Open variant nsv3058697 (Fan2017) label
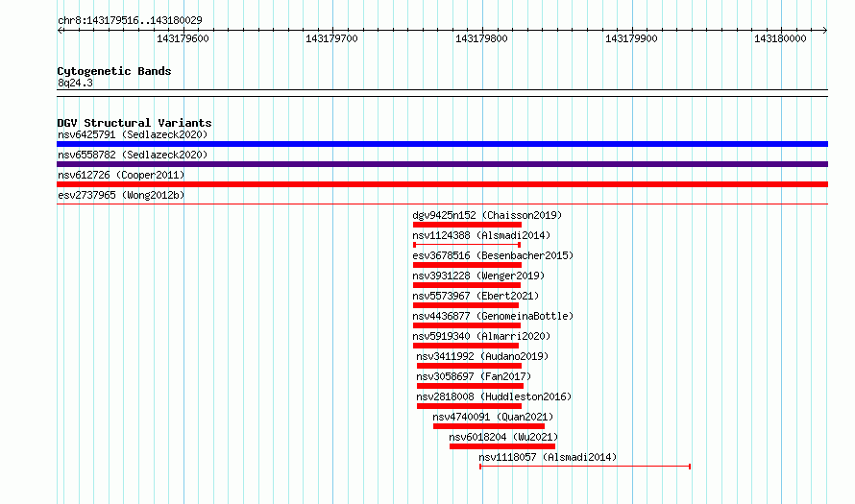Image resolution: width=855 pixels, height=504 pixels. 474,376
